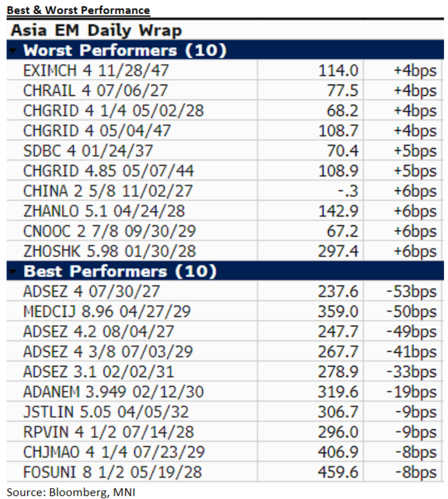Collapse the Worst Performers (10) section arrow
The width and height of the screenshot is (448, 499).
[13, 50]
